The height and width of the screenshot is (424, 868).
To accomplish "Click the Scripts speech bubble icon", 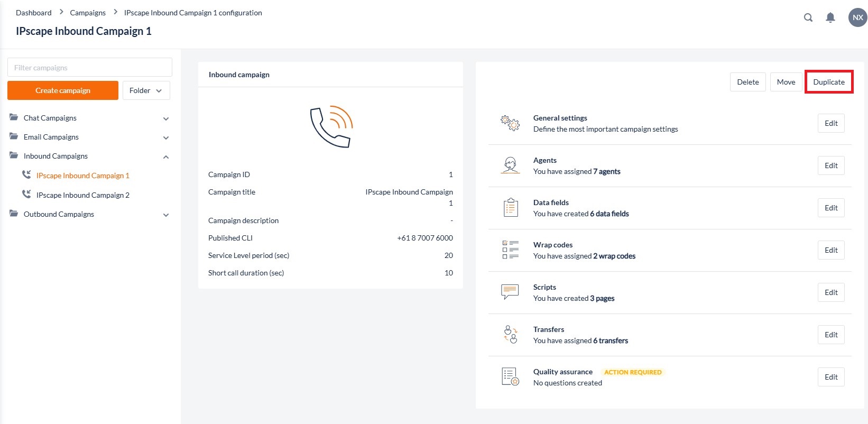I will pyautogui.click(x=510, y=292).
